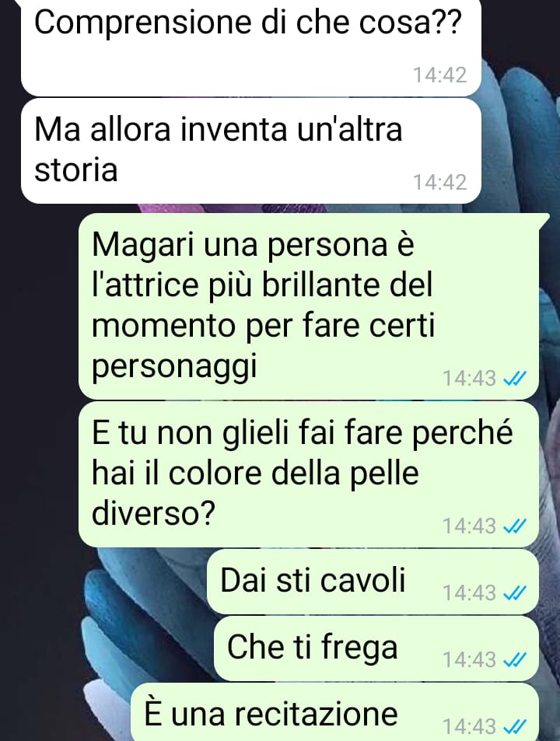Tap the 'Ma allora inventa un'altra storia' message
Image resolution: width=560 pixels, height=741 pixels.
point(251,151)
